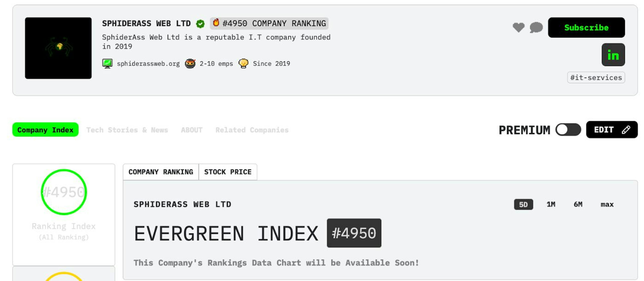Toggle the PREMIUM switch

click(568, 130)
